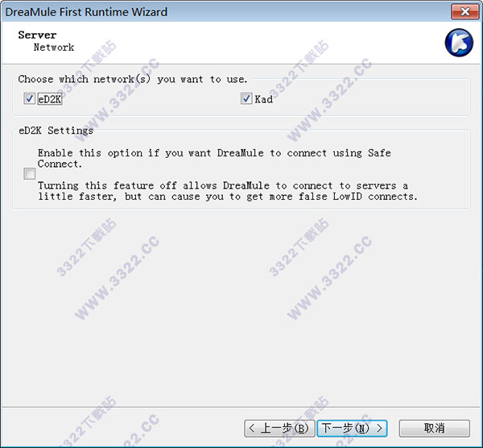Cancel the wizard with 取消
Screen dimensions: 483x448
[x=435, y=429]
